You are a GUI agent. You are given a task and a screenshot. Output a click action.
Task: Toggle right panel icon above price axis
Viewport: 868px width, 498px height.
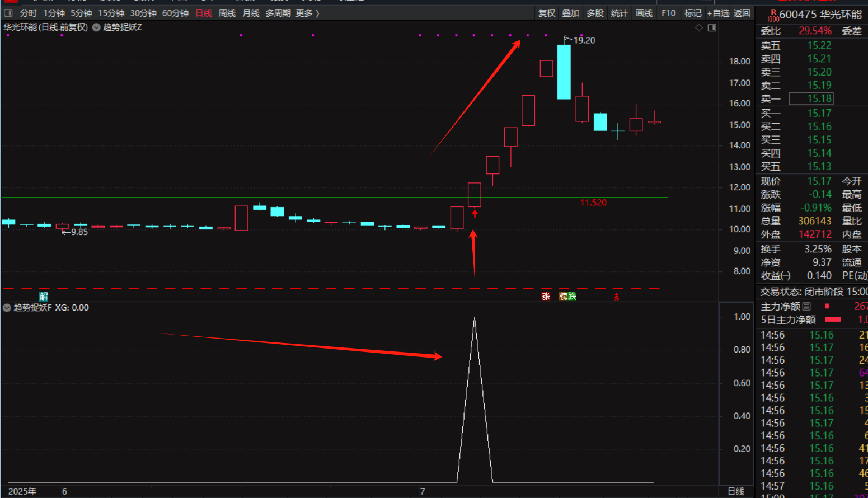[x=712, y=27]
